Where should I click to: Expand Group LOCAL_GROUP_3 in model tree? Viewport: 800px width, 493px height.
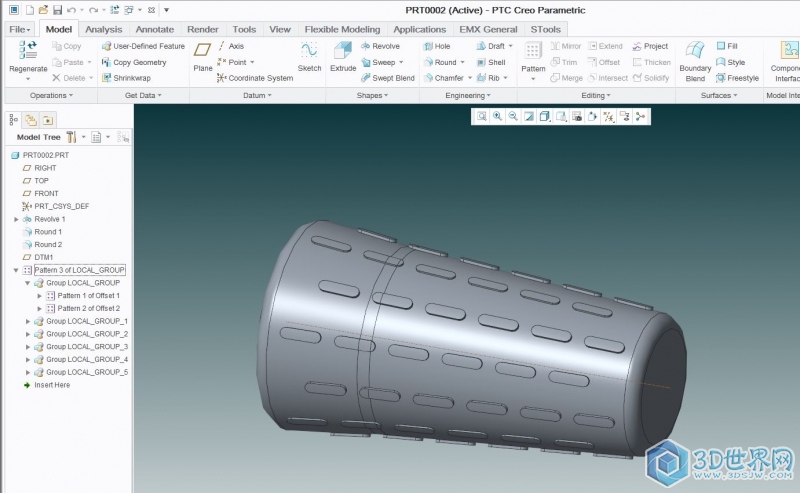click(x=28, y=346)
